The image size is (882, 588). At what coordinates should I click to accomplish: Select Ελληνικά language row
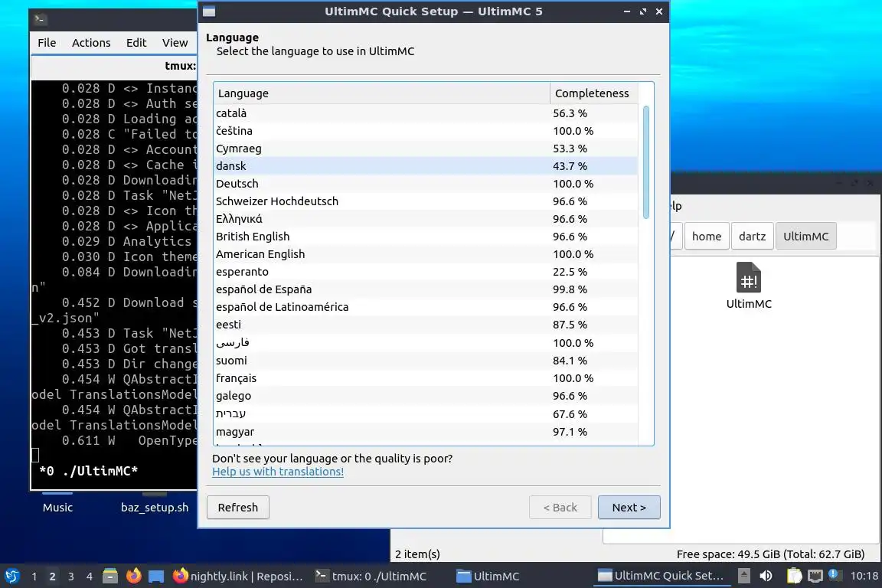tap(425, 219)
